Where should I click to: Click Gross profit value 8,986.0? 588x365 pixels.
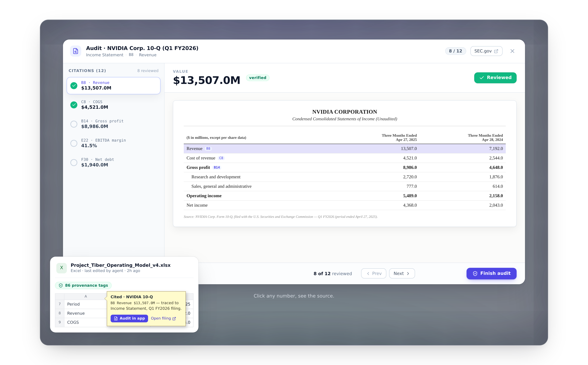tap(410, 167)
